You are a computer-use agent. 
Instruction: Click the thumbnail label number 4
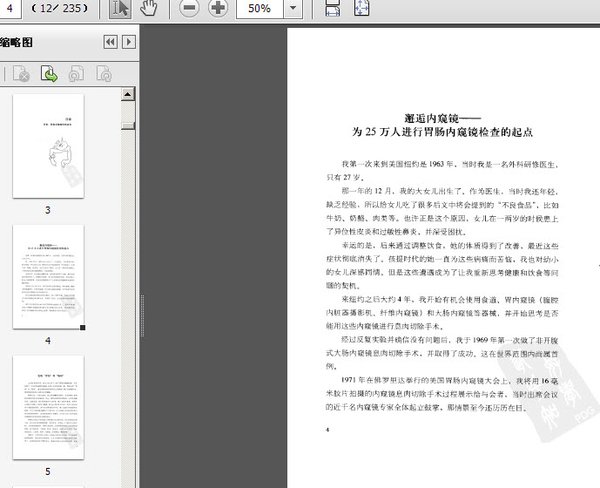(48, 340)
